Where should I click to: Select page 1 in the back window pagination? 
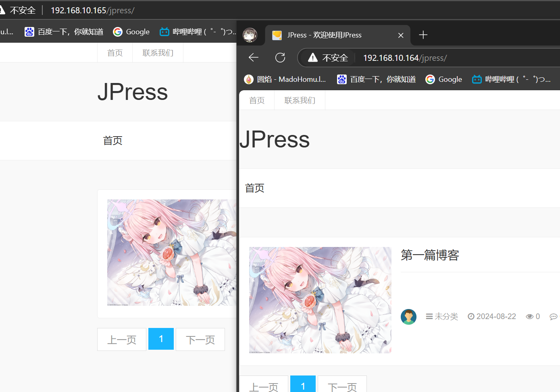click(x=161, y=339)
